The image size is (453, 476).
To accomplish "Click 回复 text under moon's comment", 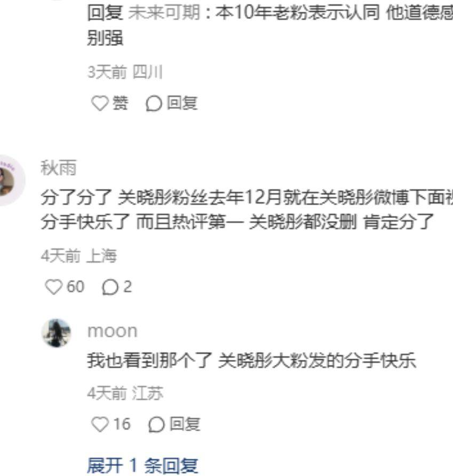I will 185,424.
